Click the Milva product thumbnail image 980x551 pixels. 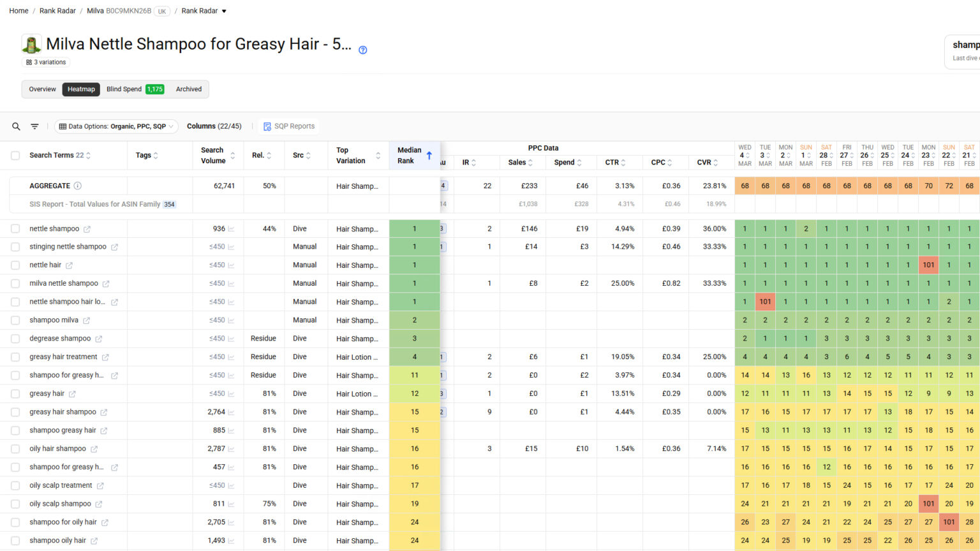click(31, 44)
